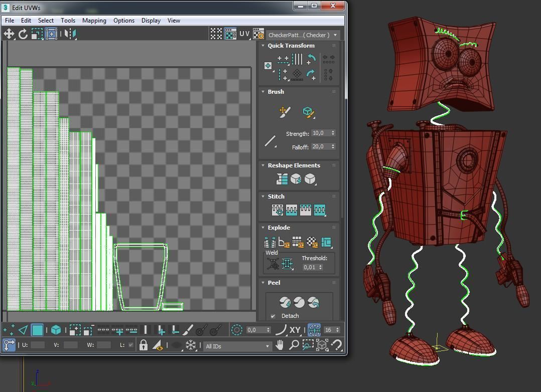This screenshot has height=392, width=541.
Task: Click the Pan view hand icon
Action: coord(280,345)
